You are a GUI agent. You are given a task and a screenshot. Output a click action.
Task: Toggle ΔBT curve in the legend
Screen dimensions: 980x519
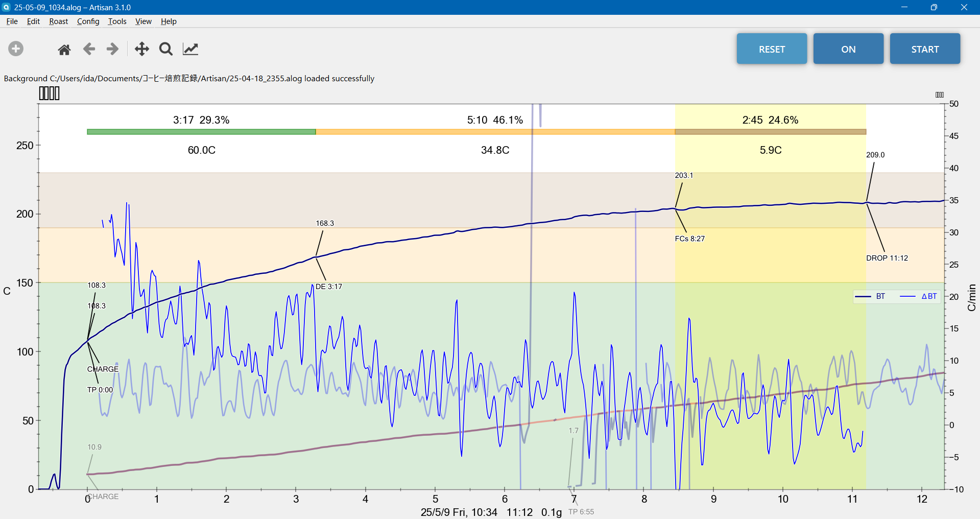918,296
